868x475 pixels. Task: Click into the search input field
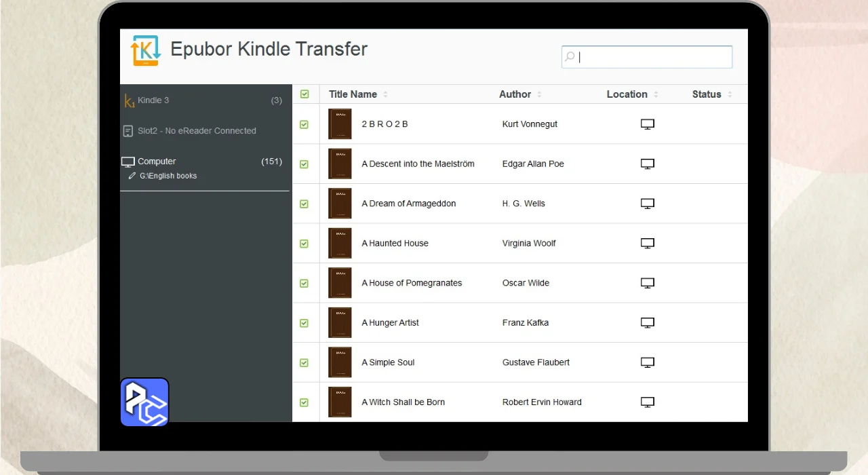pyautogui.click(x=647, y=57)
